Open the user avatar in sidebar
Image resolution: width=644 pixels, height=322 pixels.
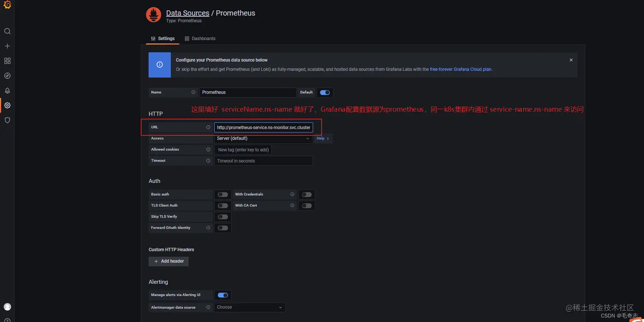[x=7, y=307]
